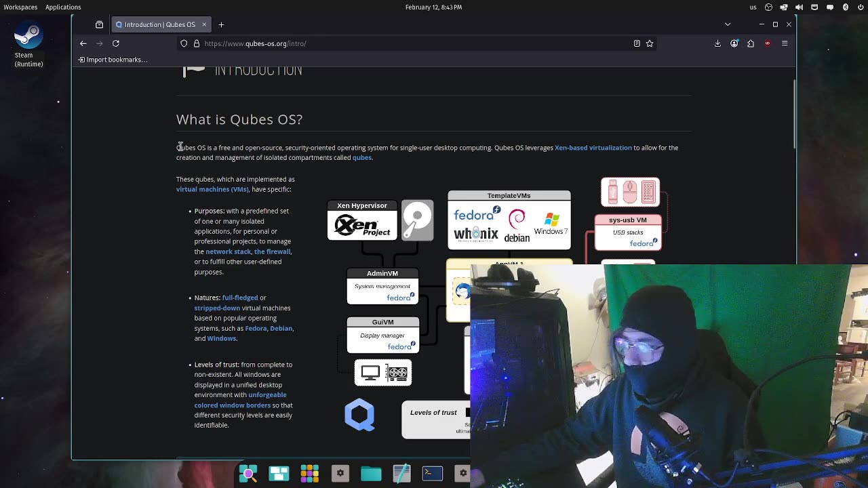The image size is (868, 488).
Task: Go back to the previous page
Action: [x=83, y=43]
